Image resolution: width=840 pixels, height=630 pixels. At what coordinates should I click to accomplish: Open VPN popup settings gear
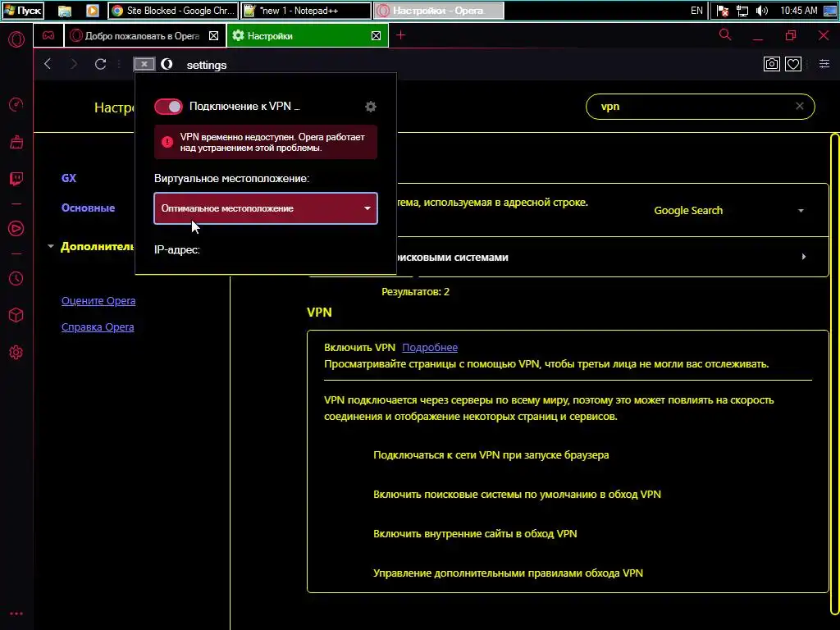coord(371,107)
